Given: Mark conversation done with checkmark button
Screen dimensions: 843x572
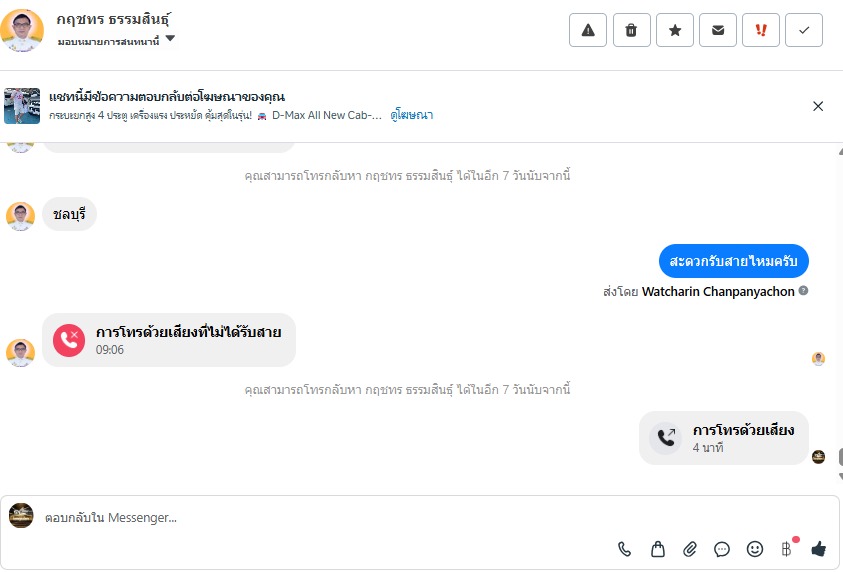Looking at the screenshot, I should (x=804, y=30).
